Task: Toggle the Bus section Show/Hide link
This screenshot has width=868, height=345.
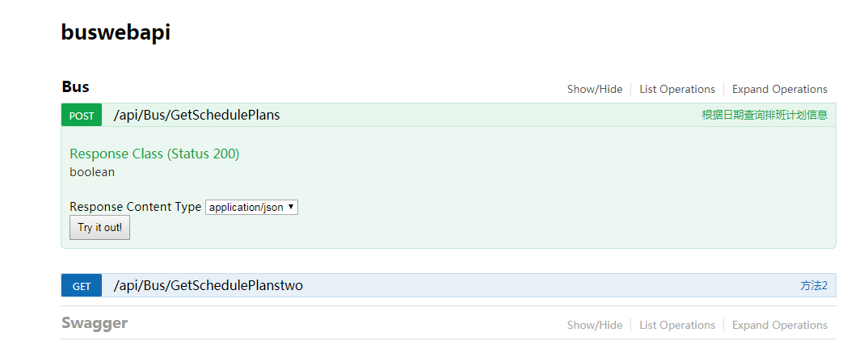Action: pos(595,89)
